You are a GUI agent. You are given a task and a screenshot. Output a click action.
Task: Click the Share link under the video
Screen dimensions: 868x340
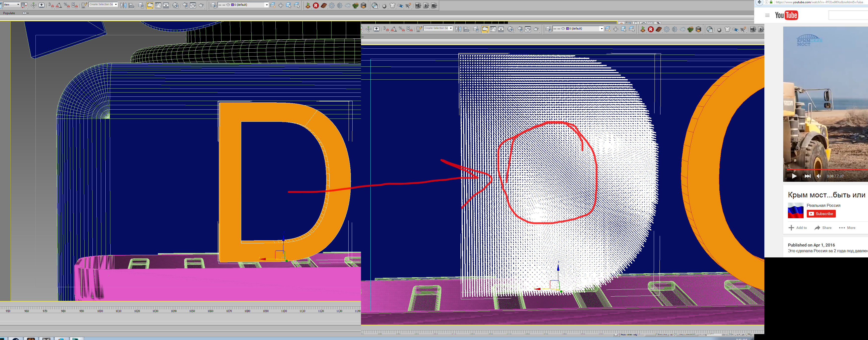pyautogui.click(x=823, y=228)
